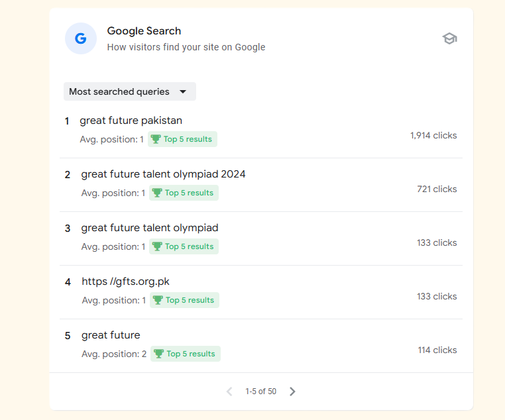Click Top 5 results badge for great future
505x420 pixels.
tap(186, 354)
